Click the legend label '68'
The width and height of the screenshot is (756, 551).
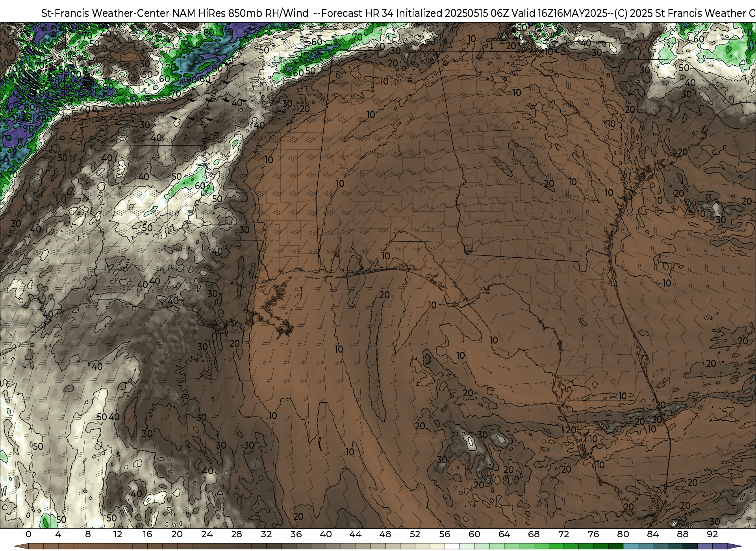534,534
